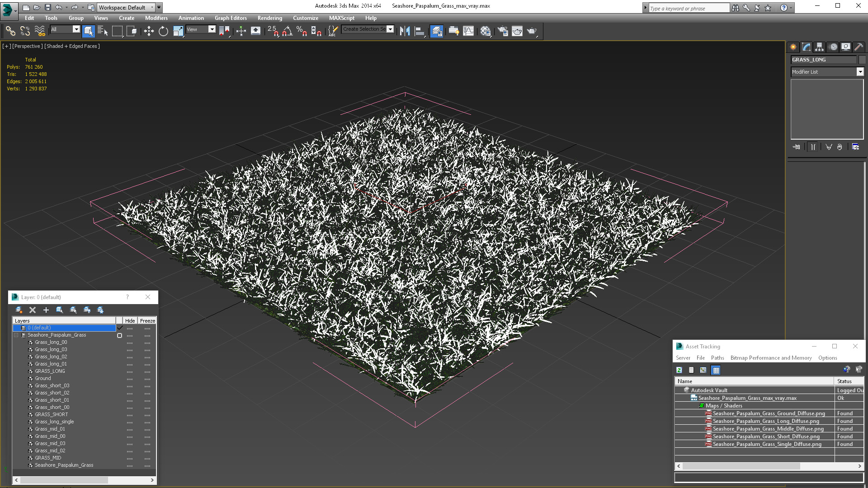Toggle Hide for Grass_long_00 layer
The width and height of the screenshot is (868, 488).
coord(130,343)
